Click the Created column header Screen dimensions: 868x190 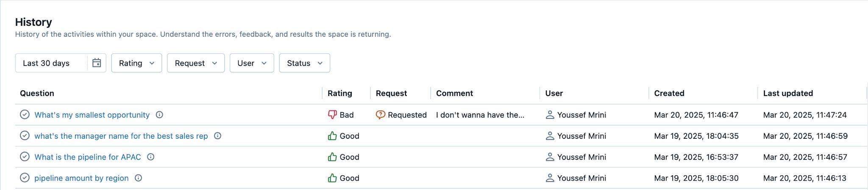[x=669, y=93]
